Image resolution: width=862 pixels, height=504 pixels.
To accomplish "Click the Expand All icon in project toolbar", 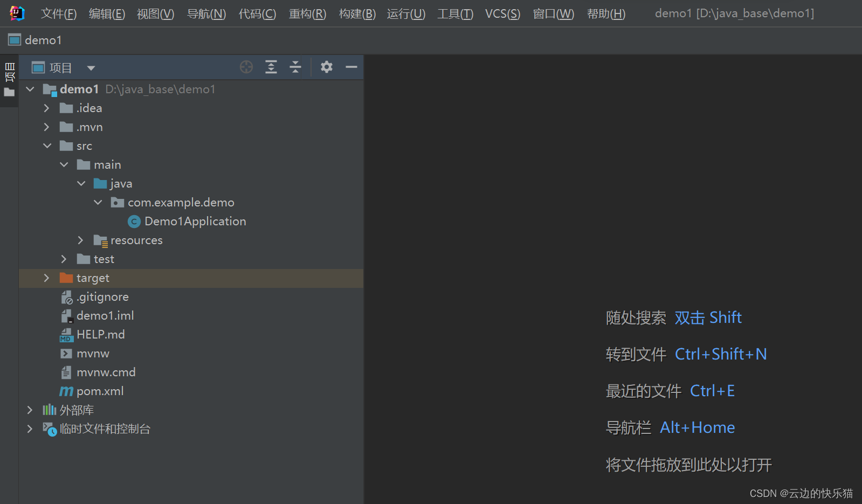I will [x=271, y=67].
